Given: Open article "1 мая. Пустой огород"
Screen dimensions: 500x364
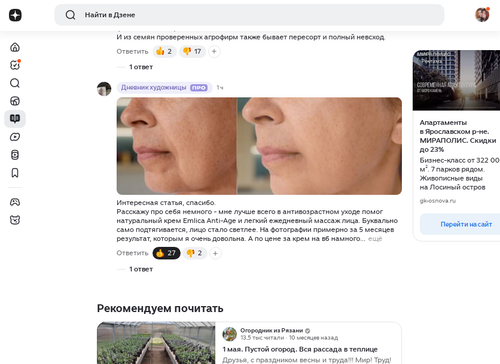Looking at the screenshot, I should click(x=300, y=349).
